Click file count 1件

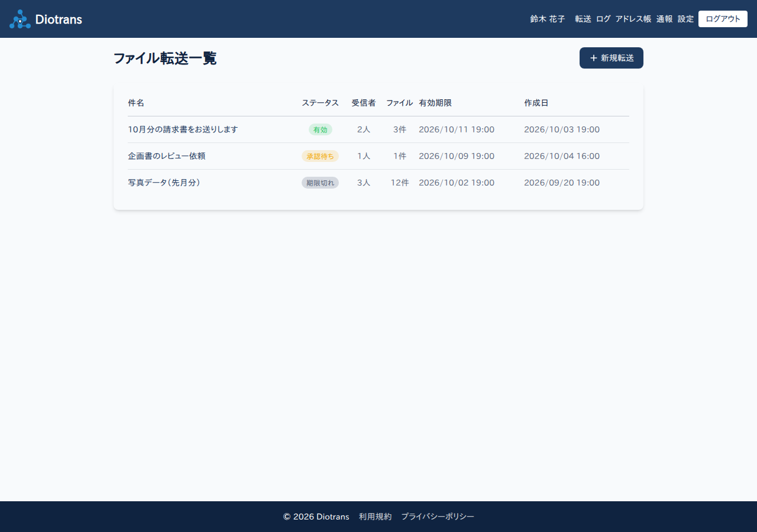[400, 156]
